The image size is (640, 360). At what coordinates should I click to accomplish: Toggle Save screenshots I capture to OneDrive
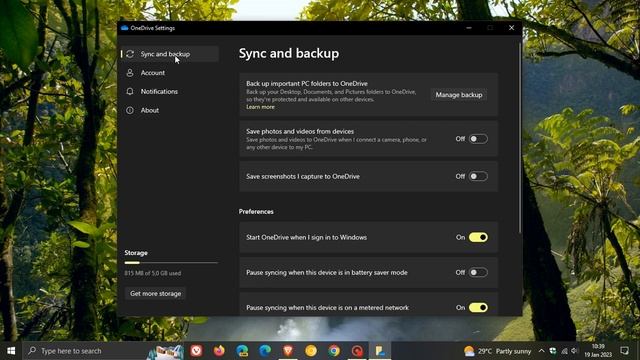tap(478, 176)
